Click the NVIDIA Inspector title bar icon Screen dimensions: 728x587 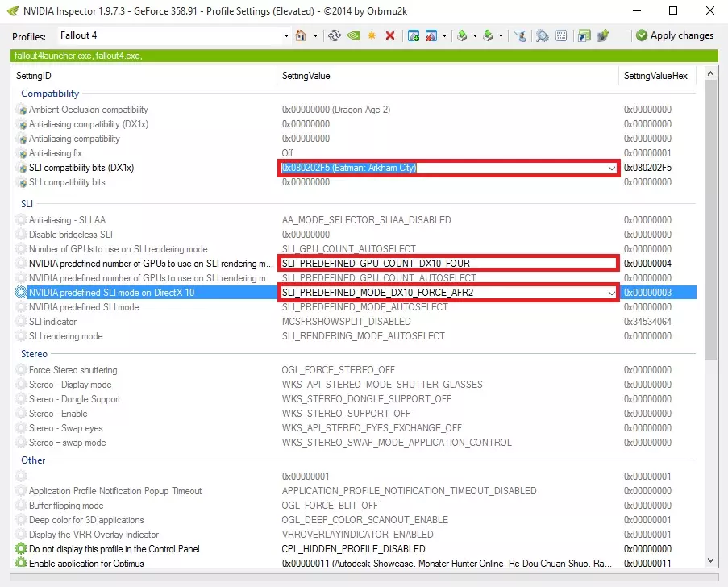(x=13, y=10)
